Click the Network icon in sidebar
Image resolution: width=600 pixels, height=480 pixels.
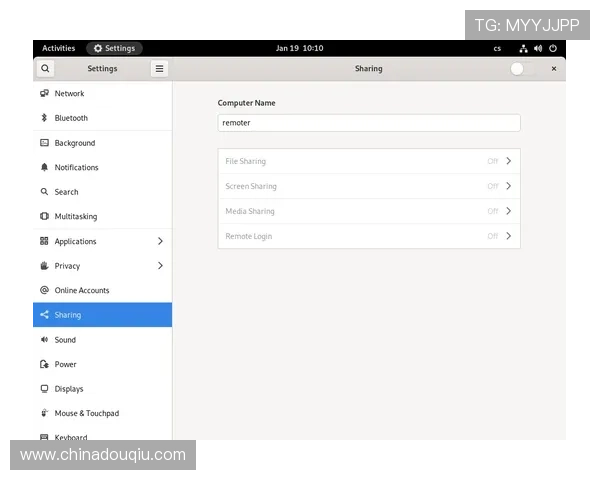[44, 93]
